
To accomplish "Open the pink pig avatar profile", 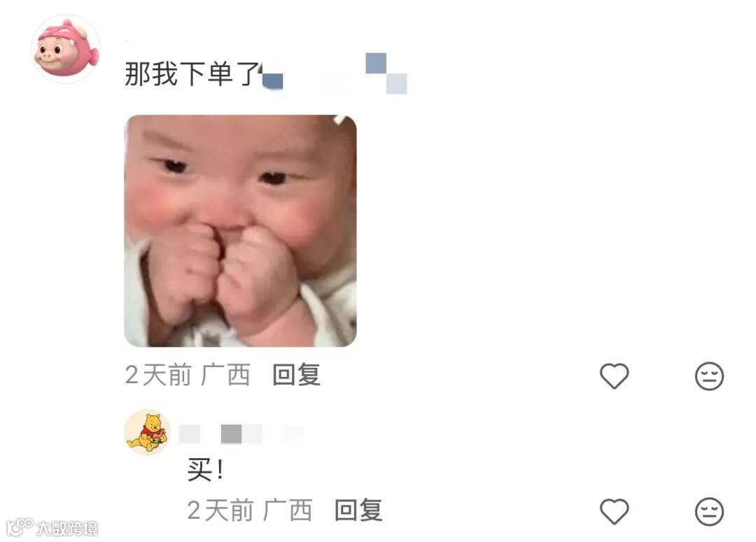I will 66,48.
